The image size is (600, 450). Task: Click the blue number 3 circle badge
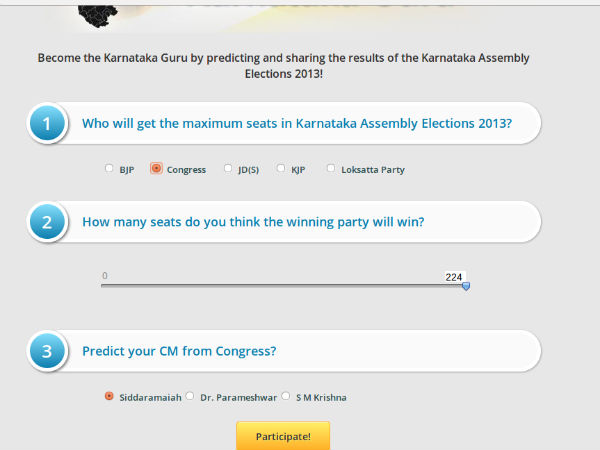pyautogui.click(x=47, y=352)
